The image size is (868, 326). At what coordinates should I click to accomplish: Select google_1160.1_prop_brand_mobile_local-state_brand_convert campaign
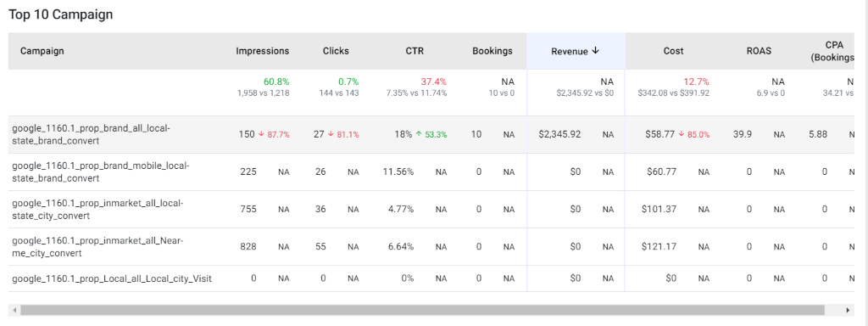point(101,171)
